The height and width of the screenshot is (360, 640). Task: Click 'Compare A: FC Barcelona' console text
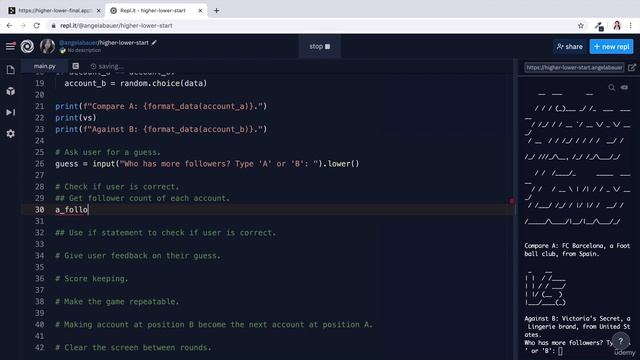[577, 250]
